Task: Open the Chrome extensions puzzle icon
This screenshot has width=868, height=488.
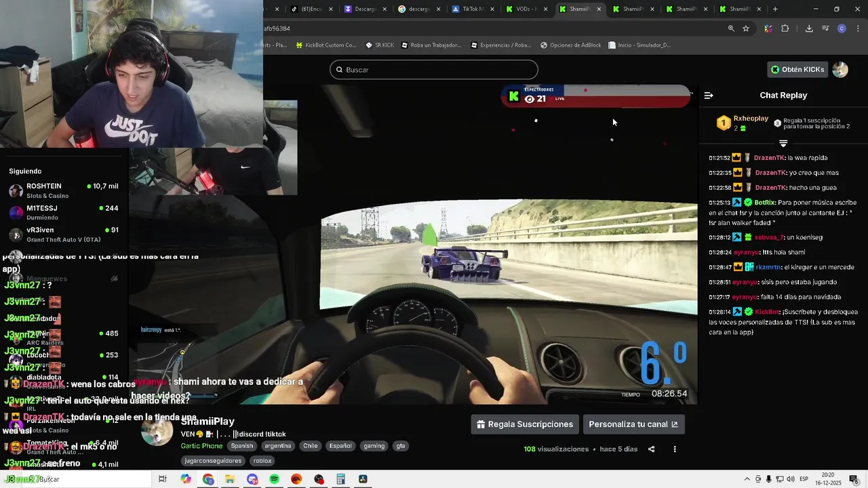Action: (x=785, y=28)
